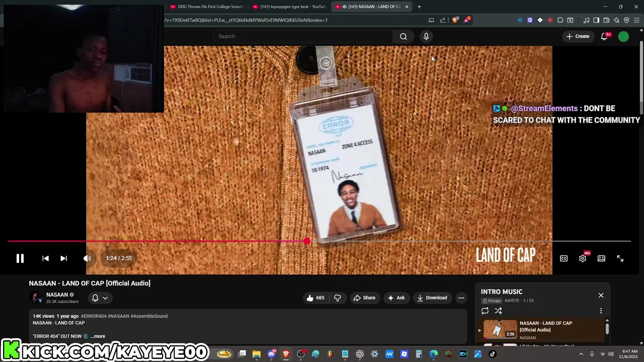This screenshot has height=362, width=644.
Task: Pause the video playback
Action: [x=20, y=258]
